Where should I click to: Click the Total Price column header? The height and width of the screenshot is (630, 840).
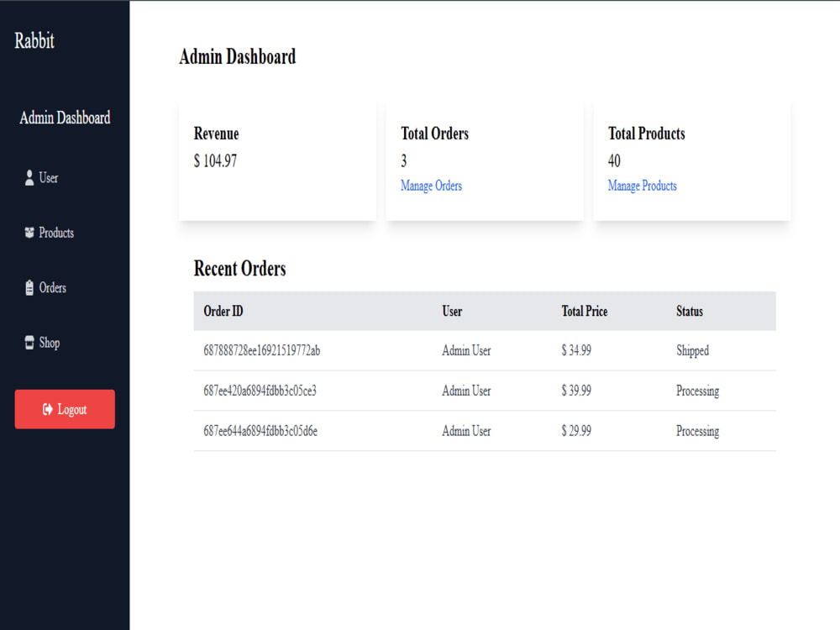[x=585, y=312]
